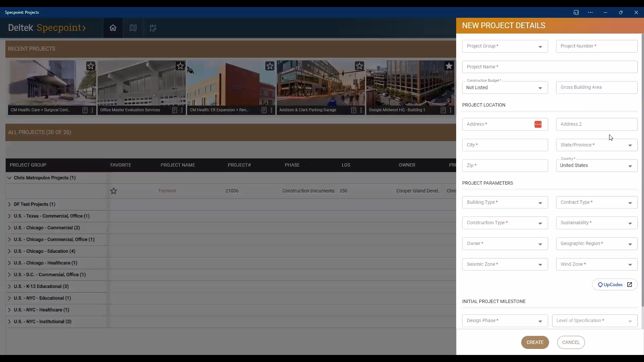Unfavorite the Google Midwest HQ Building 1 card
The image size is (644, 362).
pyautogui.click(x=449, y=66)
